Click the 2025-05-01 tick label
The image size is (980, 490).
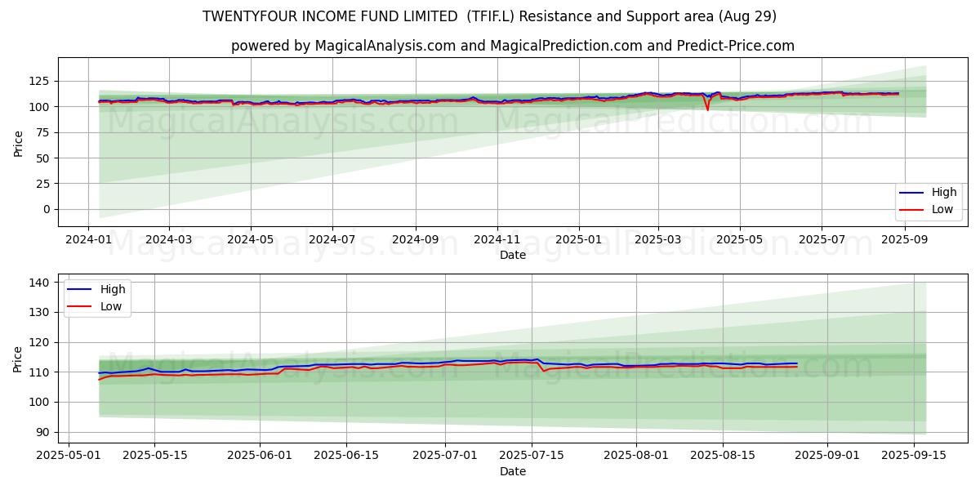coord(68,457)
